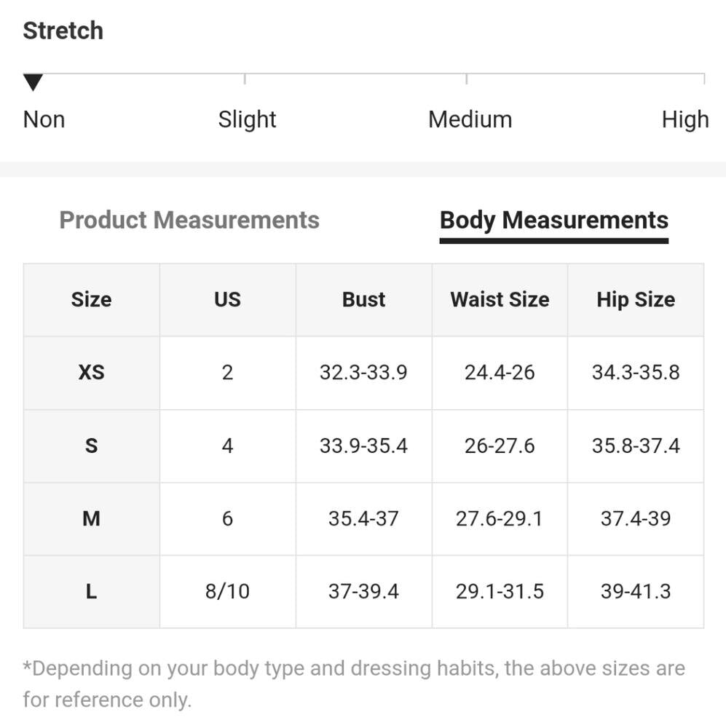Viewport: 726px width, 728px height.
Task: Click the 39-41.3 hip size cell
Action: click(635, 591)
